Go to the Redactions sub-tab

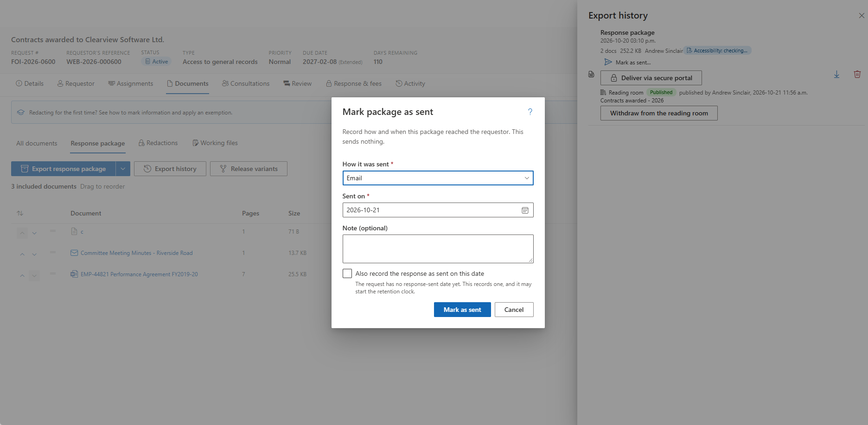(x=158, y=143)
